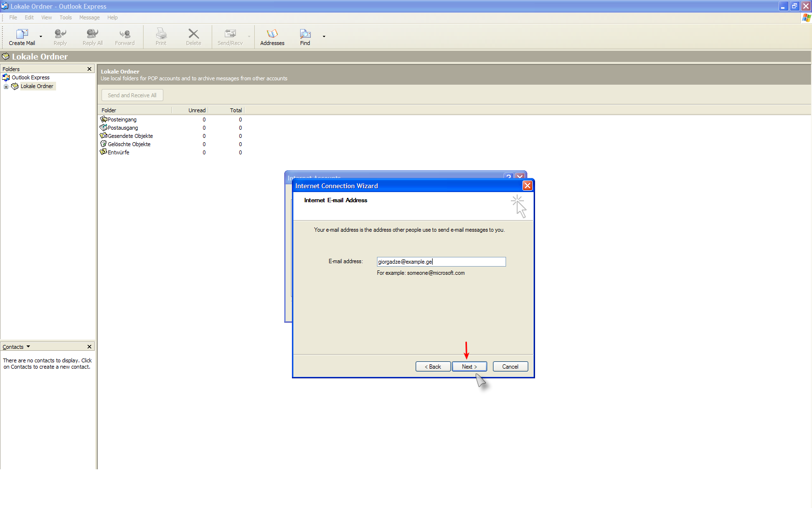
Task: Open the Create Mail dropdown arrow
Action: point(41,37)
